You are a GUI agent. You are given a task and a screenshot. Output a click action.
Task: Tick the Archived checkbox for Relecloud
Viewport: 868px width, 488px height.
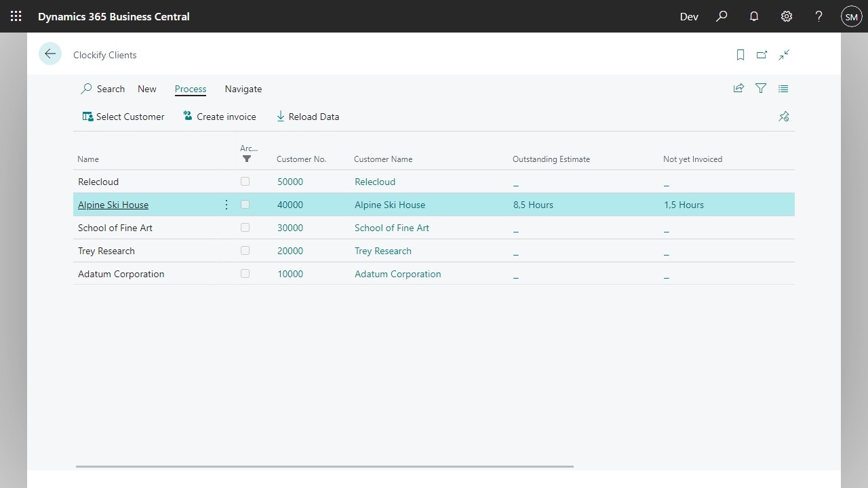pyautogui.click(x=245, y=182)
